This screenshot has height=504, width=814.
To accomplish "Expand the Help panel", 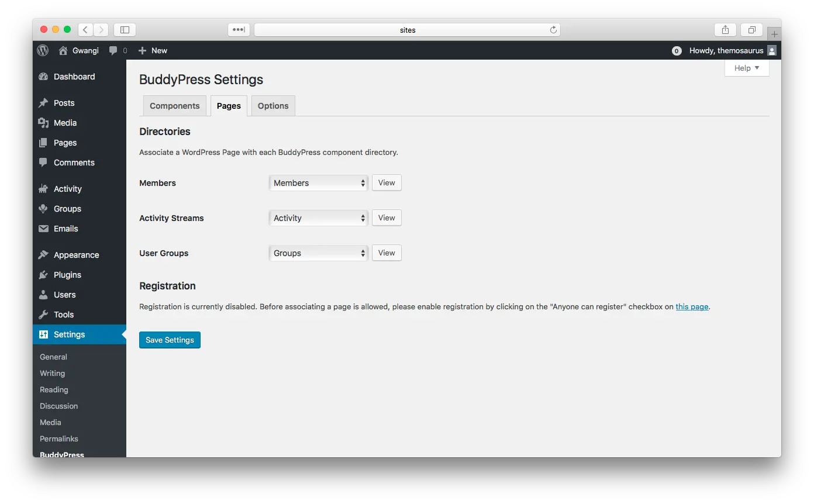I will [747, 68].
